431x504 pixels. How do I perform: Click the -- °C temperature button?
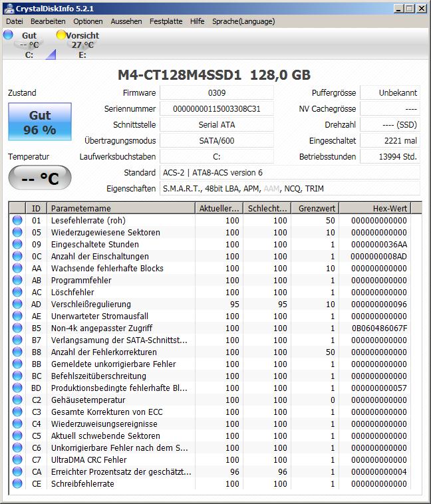click(x=40, y=178)
